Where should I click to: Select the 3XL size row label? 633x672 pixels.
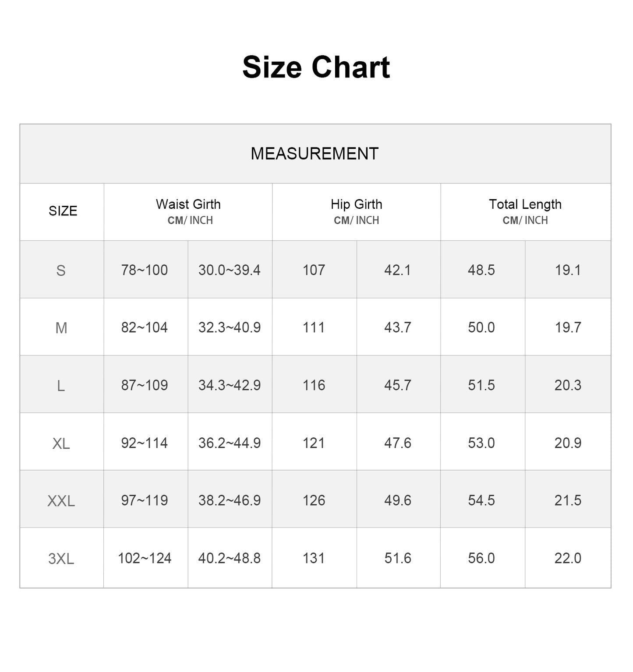click(x=61, y=559)
